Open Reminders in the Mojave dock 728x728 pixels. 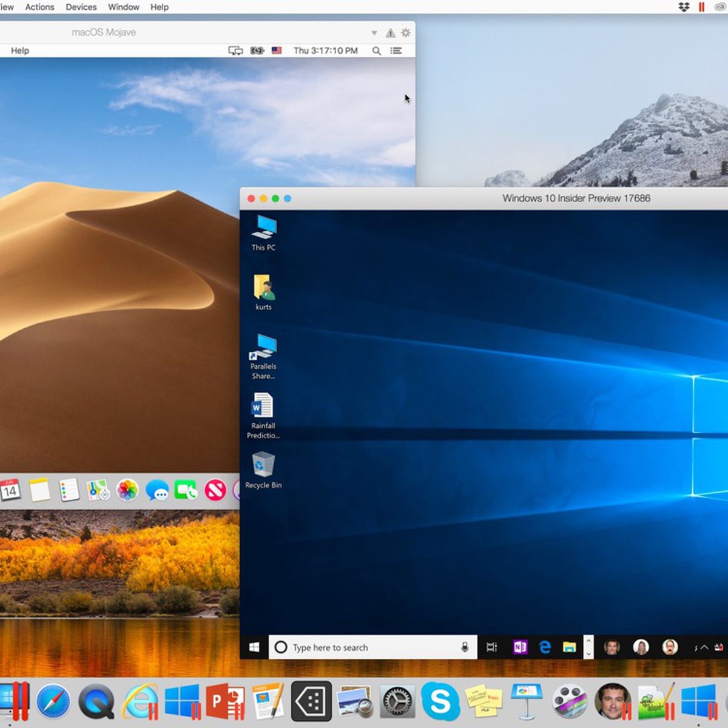click(69, 490)
